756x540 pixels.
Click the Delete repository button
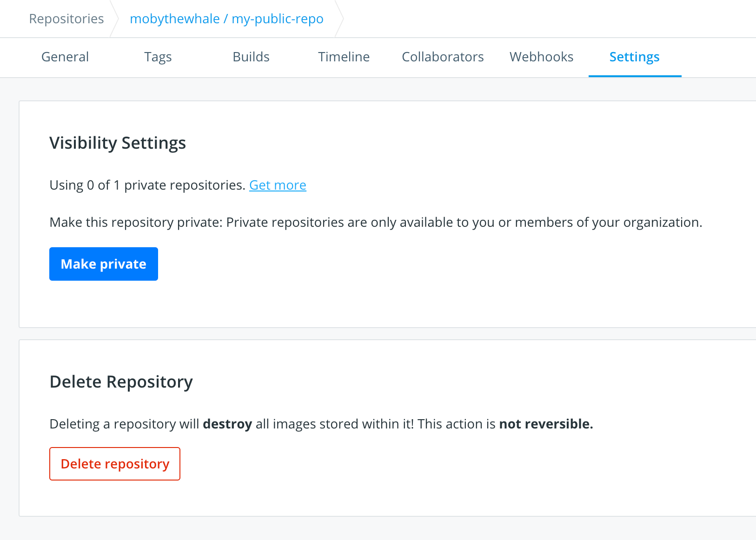114,463
